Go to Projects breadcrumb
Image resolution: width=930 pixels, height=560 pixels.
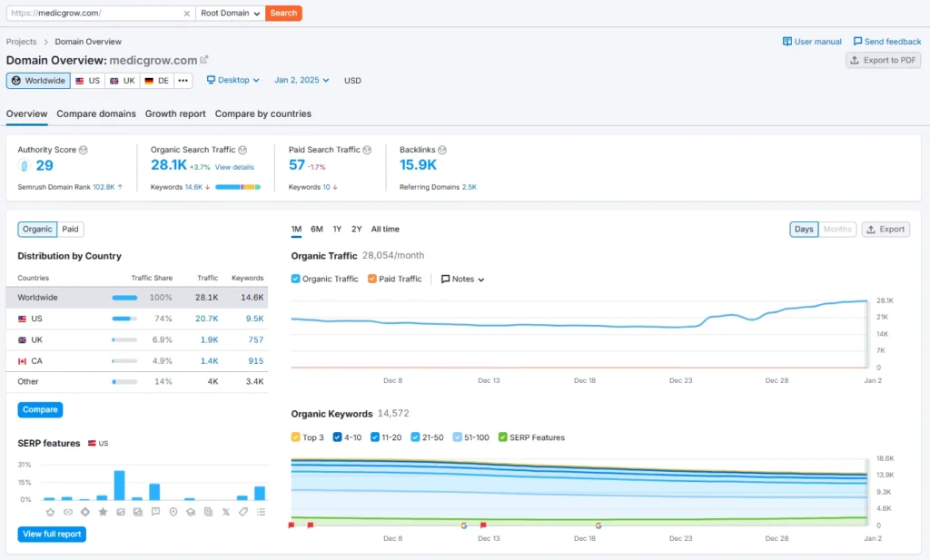(22, 42)
